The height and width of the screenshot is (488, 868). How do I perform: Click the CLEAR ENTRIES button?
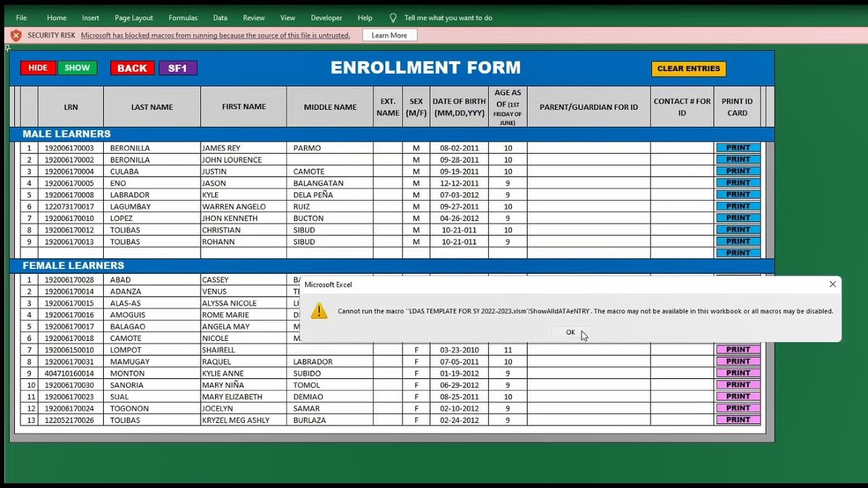[688, 68]
